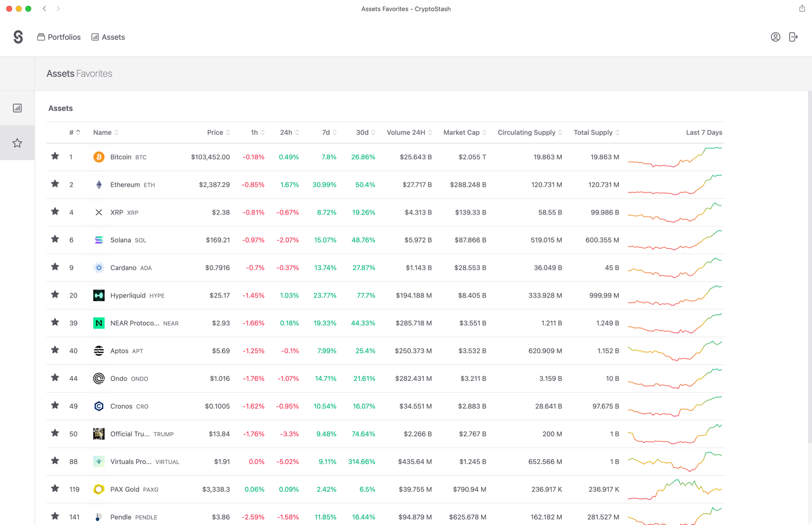Click the Hyperliquid coin icon
This screenshot has width=812, height=525.
(99, 295)
